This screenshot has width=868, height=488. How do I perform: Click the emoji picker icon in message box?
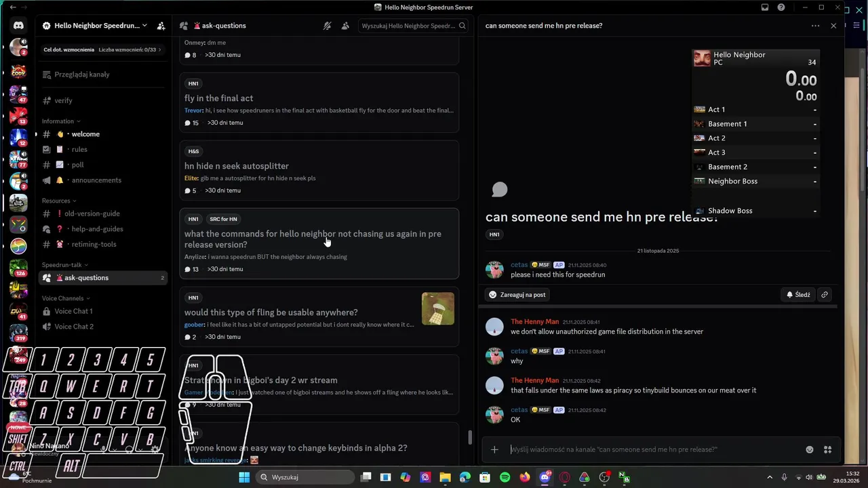[810, 449]
